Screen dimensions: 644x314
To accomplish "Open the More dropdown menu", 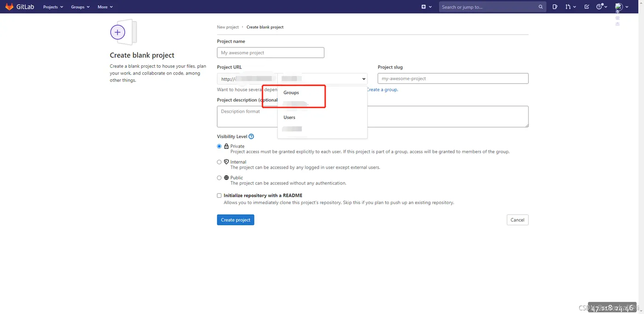I will (105, 7).
